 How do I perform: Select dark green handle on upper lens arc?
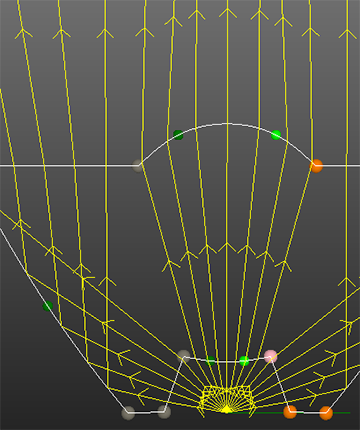click(178, 135)
